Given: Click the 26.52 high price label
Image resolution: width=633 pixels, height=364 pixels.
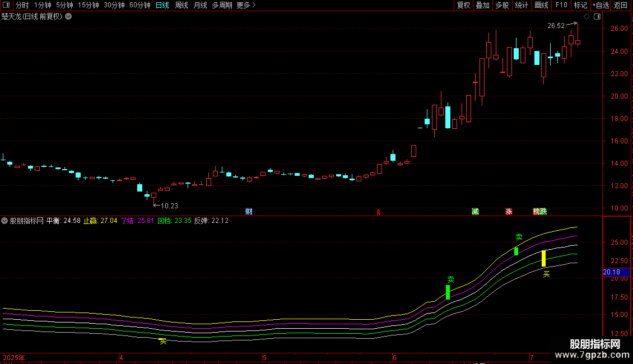Looking at the screenshot, I should click(x=556, y=26).
